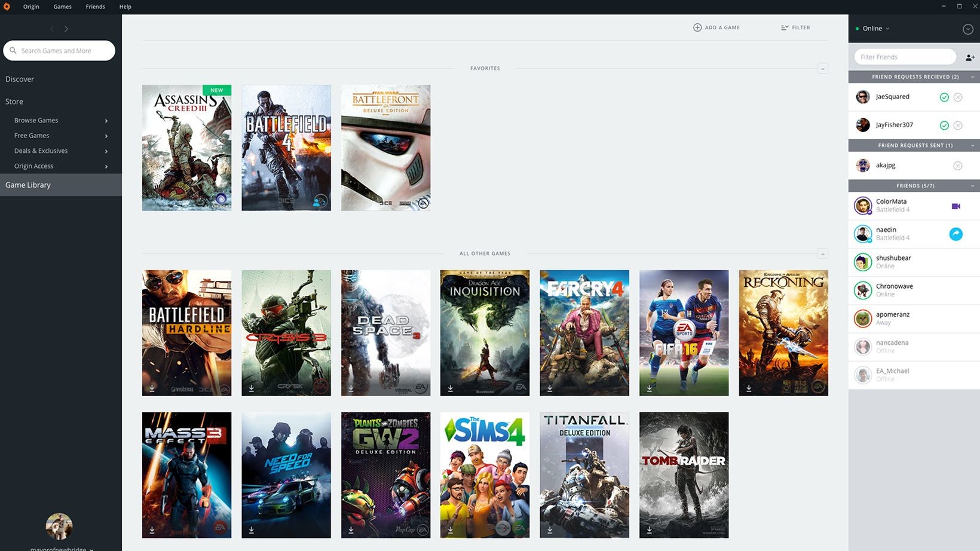
Task: Collapse the friends panel with circle chevron
Action: click(968, 29)
